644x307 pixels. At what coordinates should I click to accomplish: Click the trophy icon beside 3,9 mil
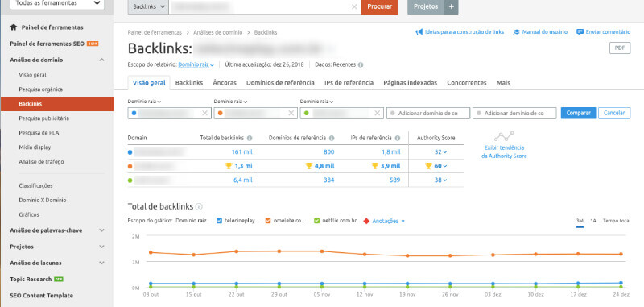(x=374, y=166)
